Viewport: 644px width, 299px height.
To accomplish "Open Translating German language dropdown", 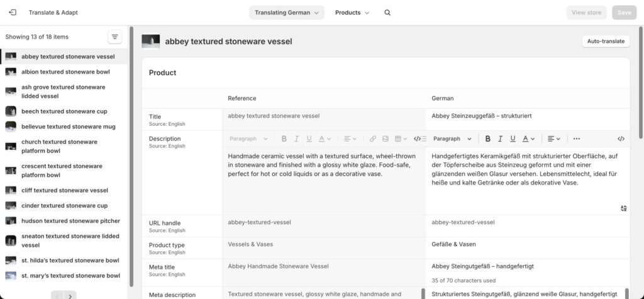I will (287, 13).
